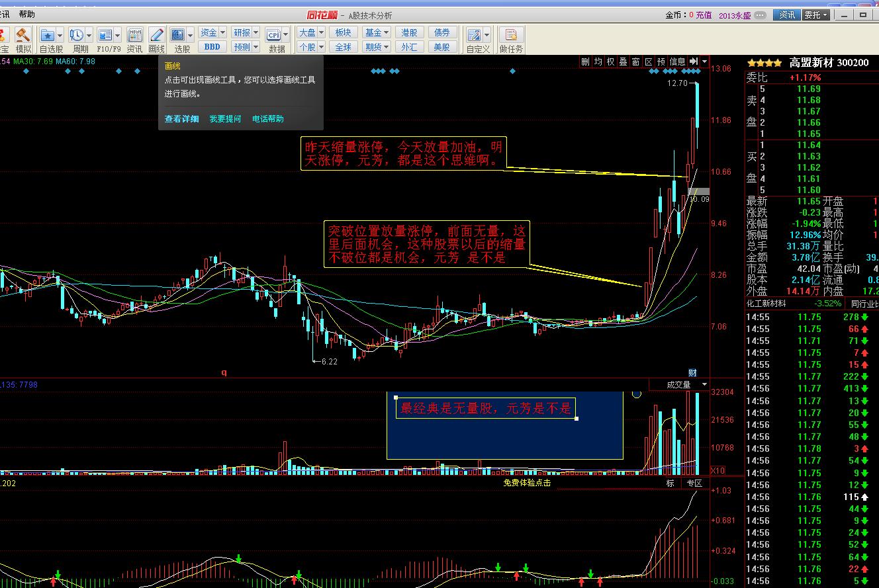The image size is (879, 588).
Task: Click the 周期 clock period icon
Action: pos(77,40)
